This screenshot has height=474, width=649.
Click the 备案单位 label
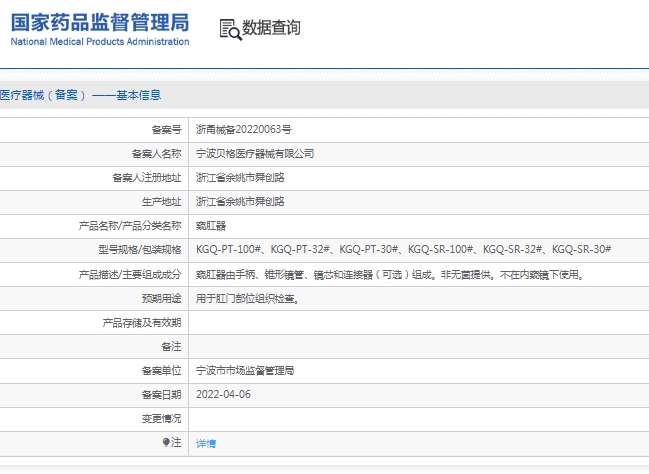161,371
